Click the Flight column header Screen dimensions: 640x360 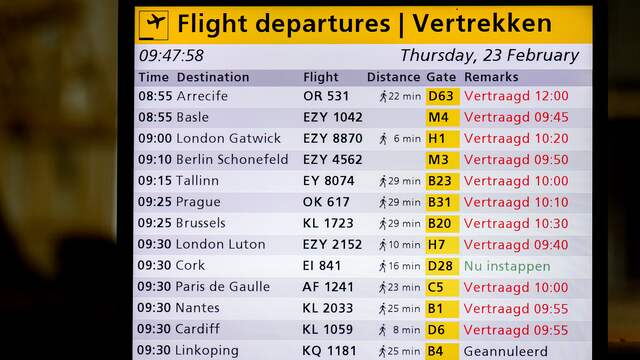click(321, 78)
